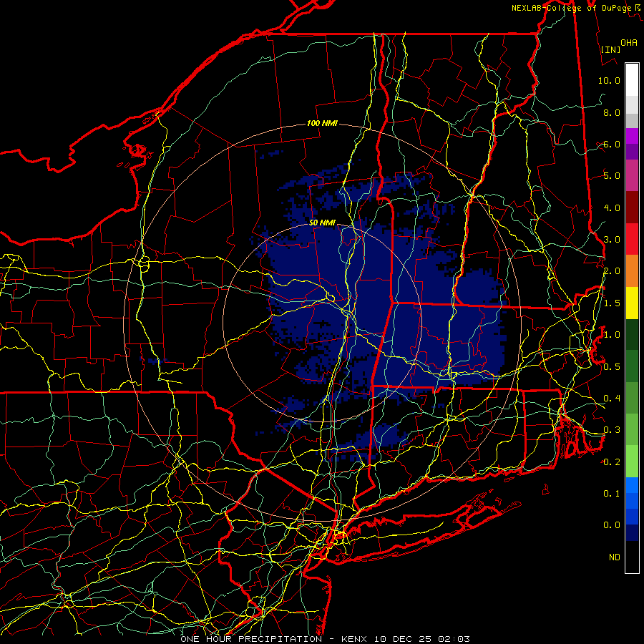Viewport: 644px width, 644px height.
Task: Click the ND legend label
Action: [x=615, y=557]
